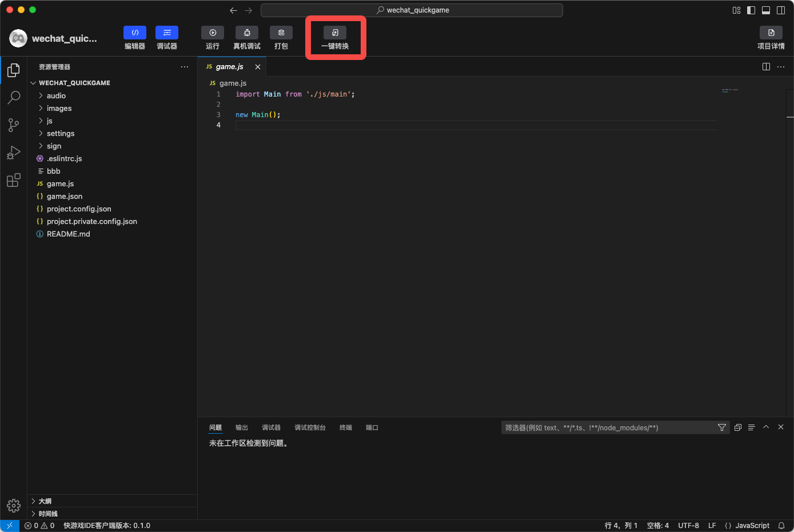Collapse the WECHAT_QUICKGAME root folder
This screenshot has height=532, width=794.
point(74,83)
